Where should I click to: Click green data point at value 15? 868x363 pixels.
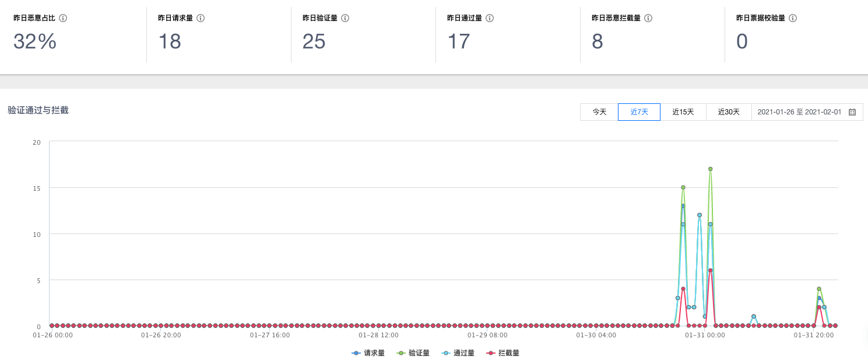coord(683,187)
